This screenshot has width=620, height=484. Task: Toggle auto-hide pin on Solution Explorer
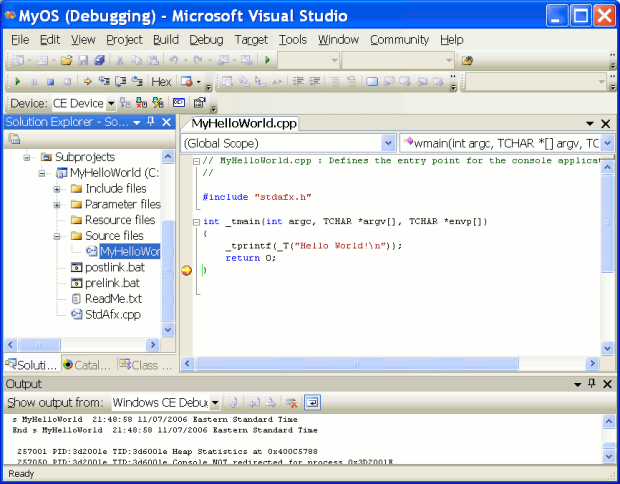tap(151, 122)
